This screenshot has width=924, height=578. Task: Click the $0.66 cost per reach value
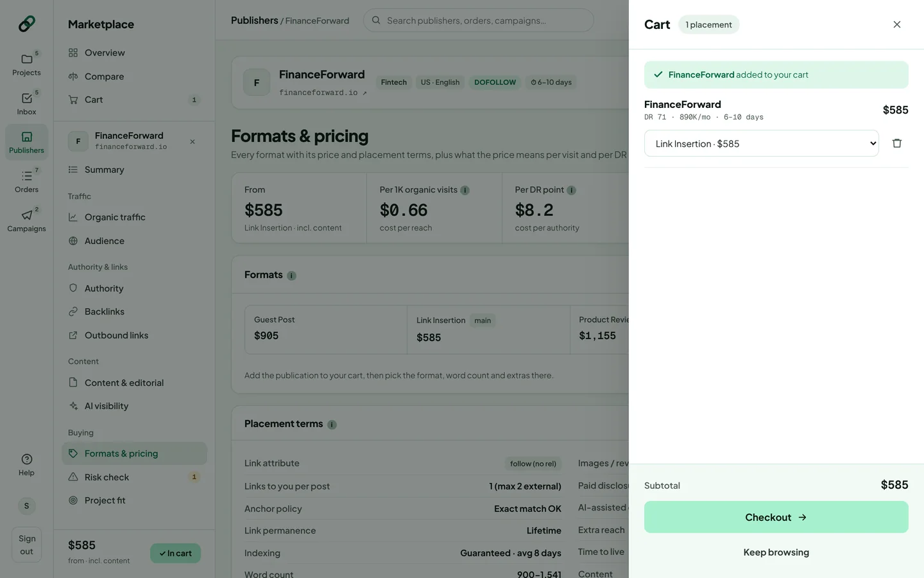pyautogui.click(x=404, y=210)
